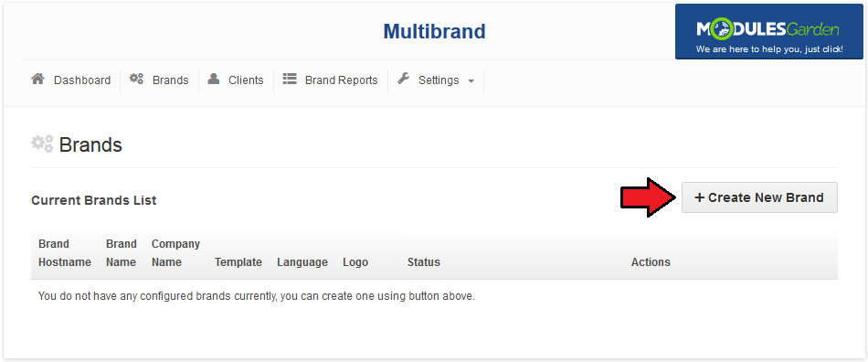868x362 pixels.
Task: Click the Status column header
Action: (x=423, y=262)
